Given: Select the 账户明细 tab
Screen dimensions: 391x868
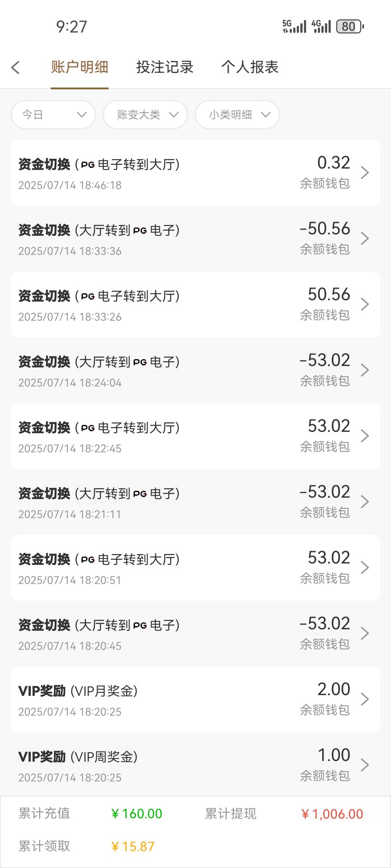Looking at the screenshot, I should (x=80, y=67).
